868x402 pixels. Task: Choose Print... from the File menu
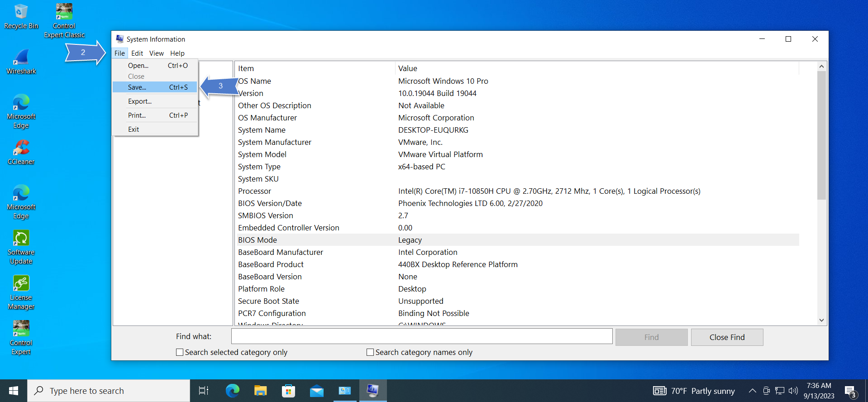point(155,115)
